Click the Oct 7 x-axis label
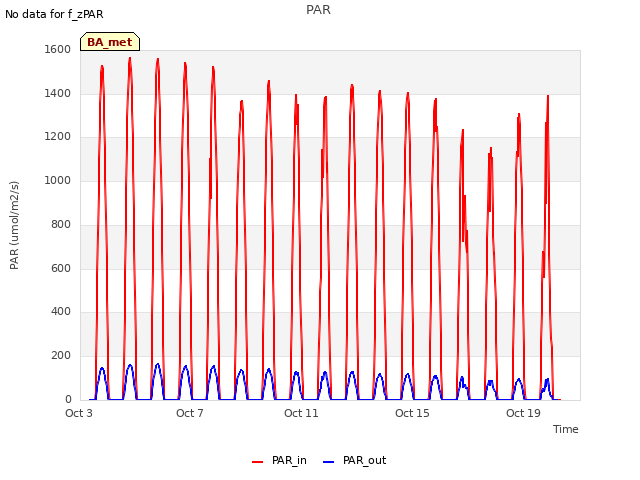Viewport: 640px width, 480px height. [x=190, y=413]
